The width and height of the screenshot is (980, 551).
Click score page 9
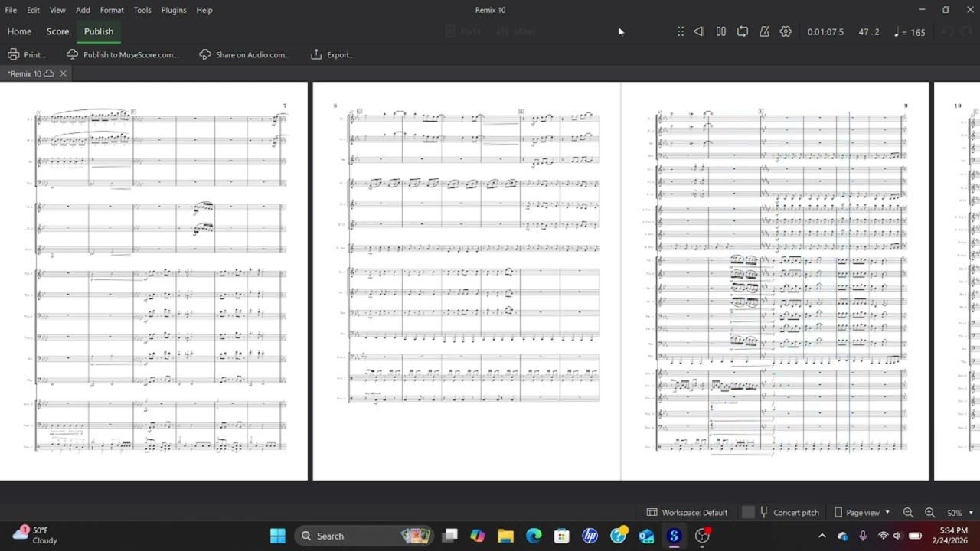tap(775, 281)
